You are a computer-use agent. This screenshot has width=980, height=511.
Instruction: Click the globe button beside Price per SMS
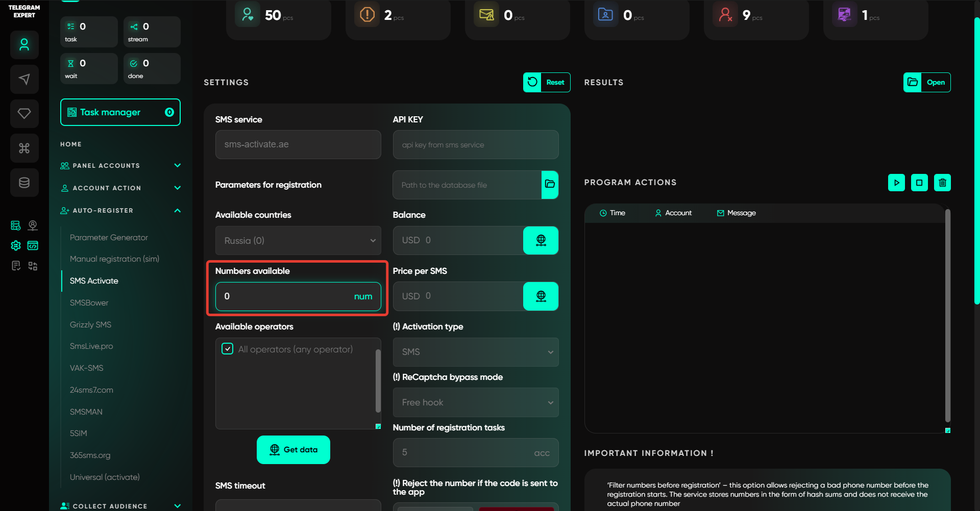[541, 296]
